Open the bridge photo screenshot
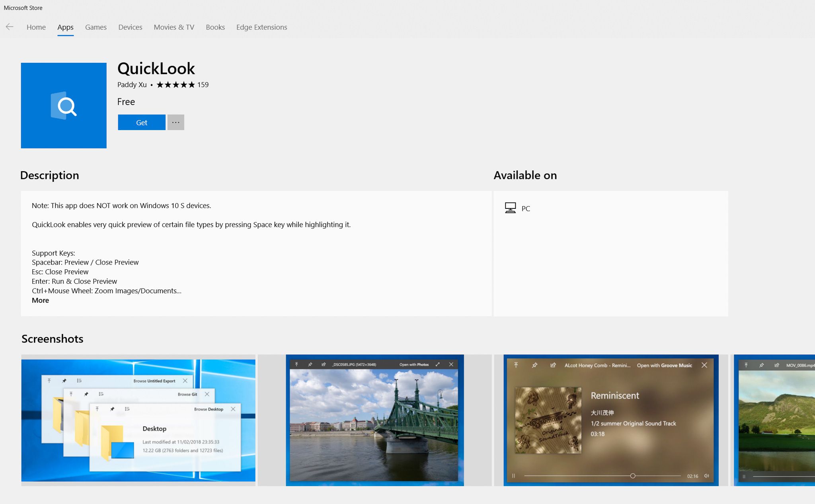Screen dimensions: 815x504 pyautogui.click(x=374, y=420)
